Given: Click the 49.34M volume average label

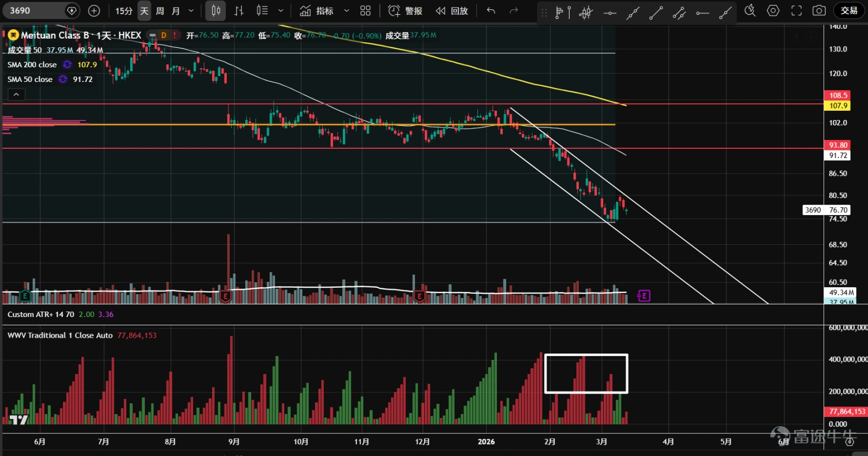Looking at the screenshot, I should click(x=840, y=293).
